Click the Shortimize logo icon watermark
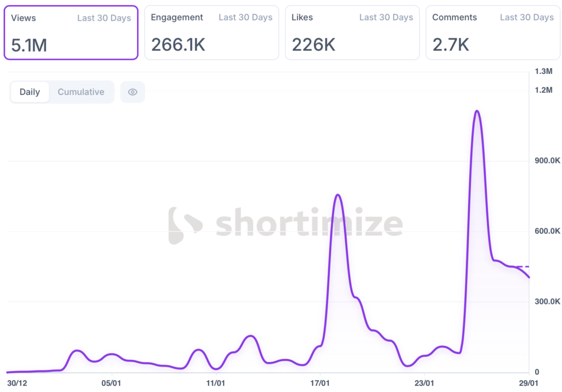This screenshot has width=562, height=392. pos(184,225)
